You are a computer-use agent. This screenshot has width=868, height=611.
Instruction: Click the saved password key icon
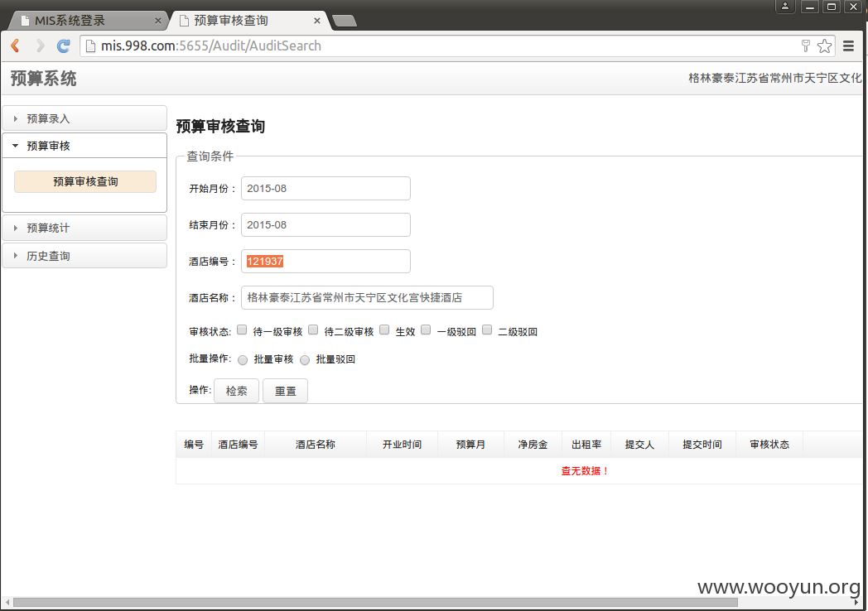pyautogui.click(x=805, y=46)
